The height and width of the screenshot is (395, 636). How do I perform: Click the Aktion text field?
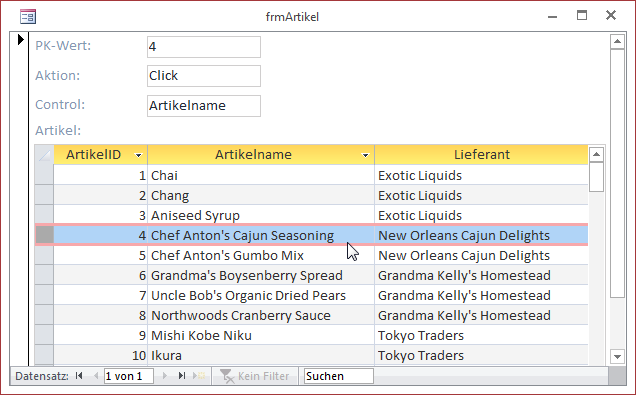[204, 76]
